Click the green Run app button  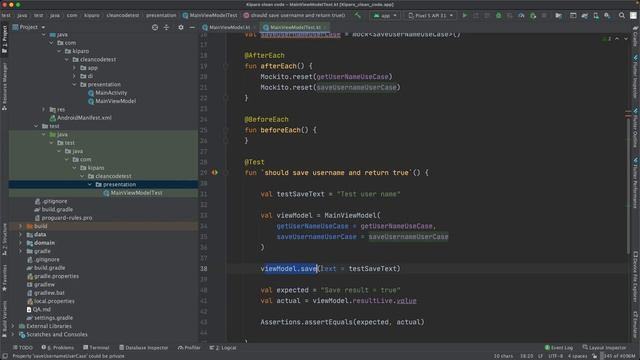coord(464,16)
